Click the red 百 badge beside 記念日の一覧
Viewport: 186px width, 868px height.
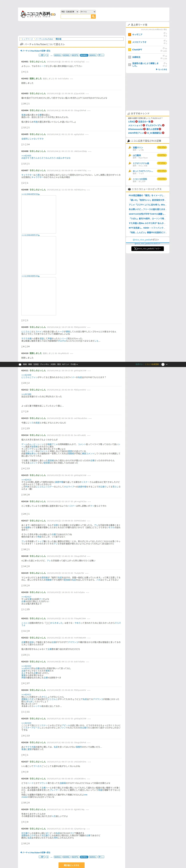click(x=152, y=122)
